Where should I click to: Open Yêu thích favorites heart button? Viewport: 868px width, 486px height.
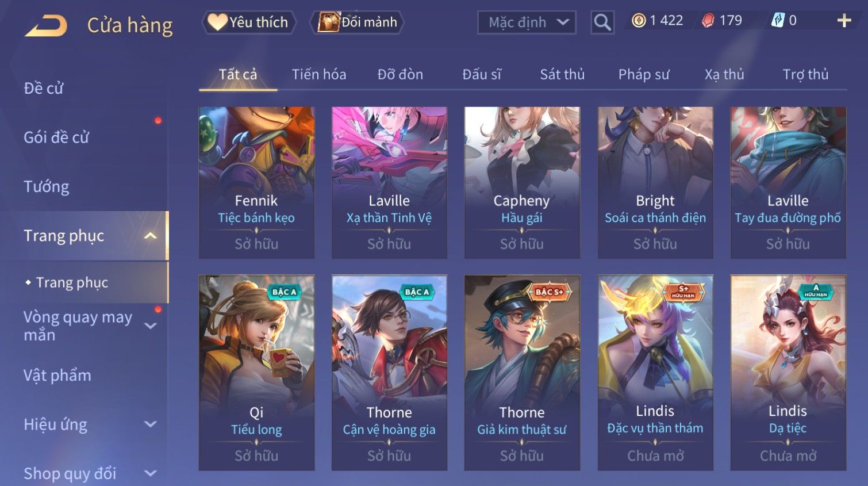(249, 22)
